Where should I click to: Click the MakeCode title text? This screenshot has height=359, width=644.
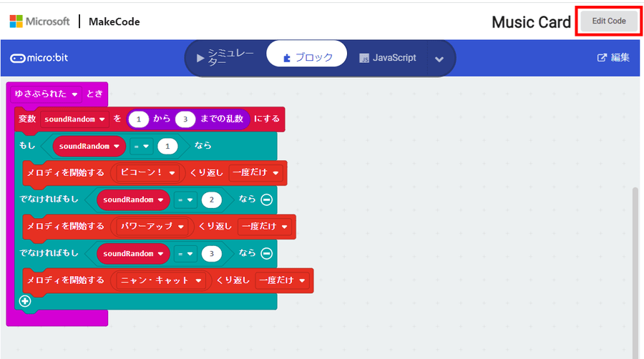[x=114, y=21]
